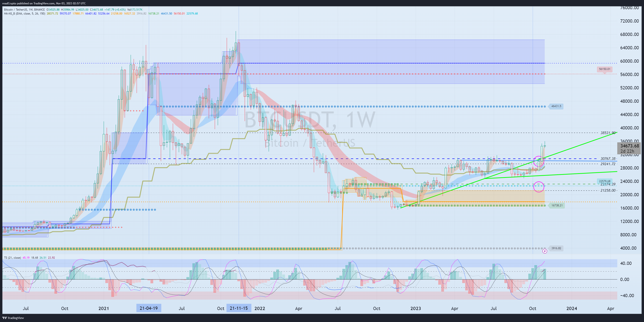This screenshot has height=322, width=644.
Task: Click the 30767.38 level label
Action: [x=608, y=158]
